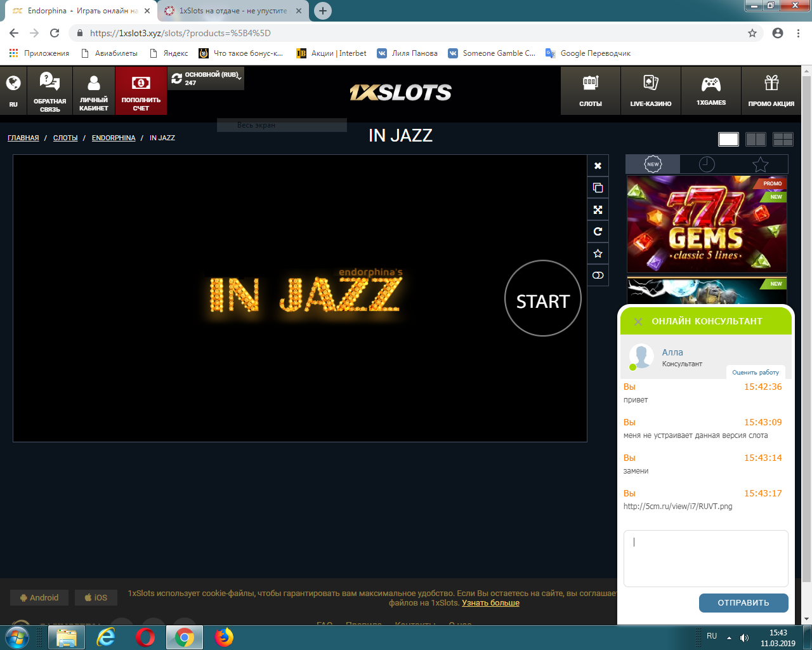Screen dimensions: 812x650
Task: Select the two-window game layout
Action: click(756, 139)
